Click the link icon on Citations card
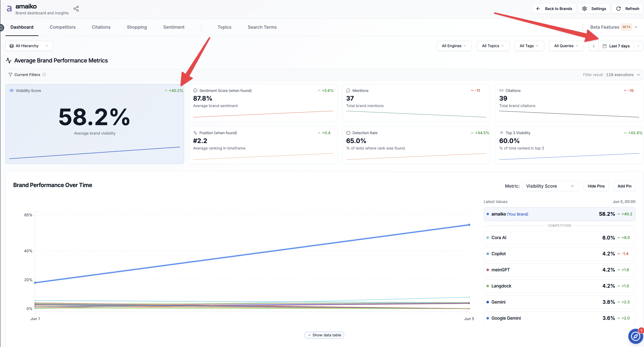Screen dimensions: 644x347 tap(501, 91)
